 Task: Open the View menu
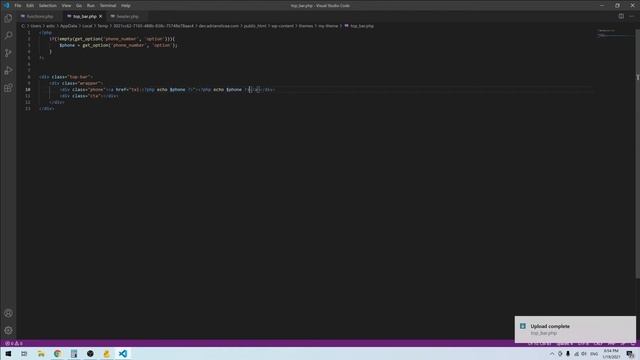[x=66, y=6]
